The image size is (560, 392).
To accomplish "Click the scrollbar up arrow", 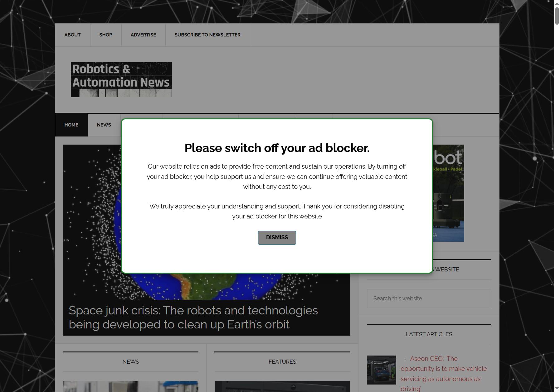I will click(x=557, y=3).
